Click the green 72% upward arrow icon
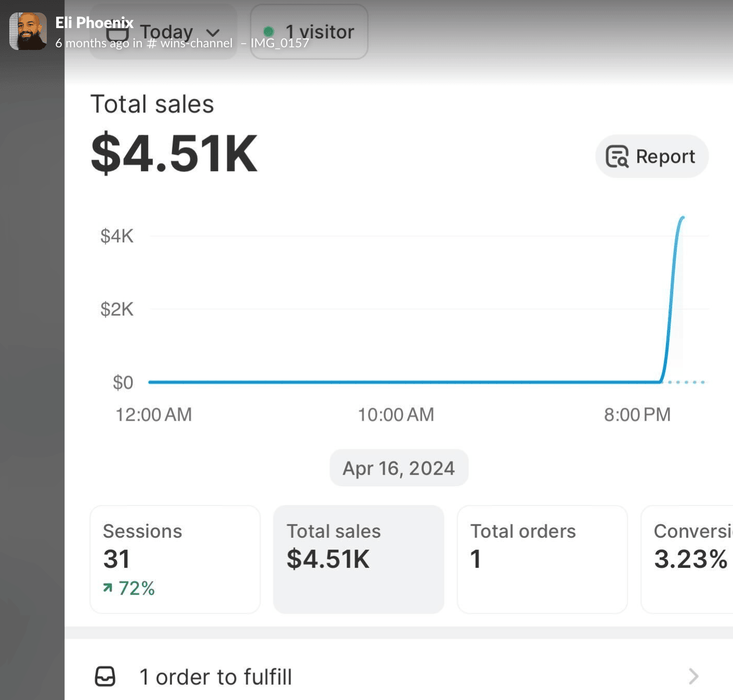The image size is (733, 700). [108, 588]
